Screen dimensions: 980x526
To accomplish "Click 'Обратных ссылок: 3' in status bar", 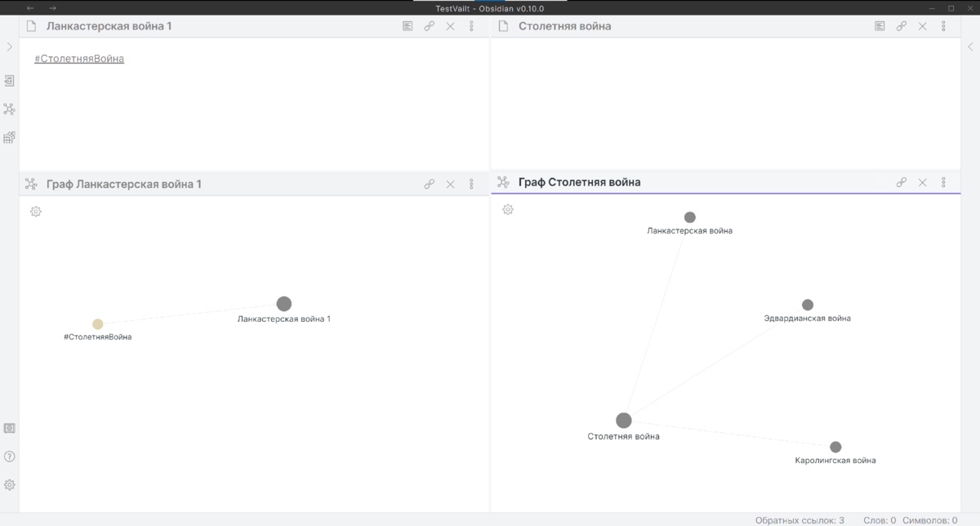I will coord(800,519).
